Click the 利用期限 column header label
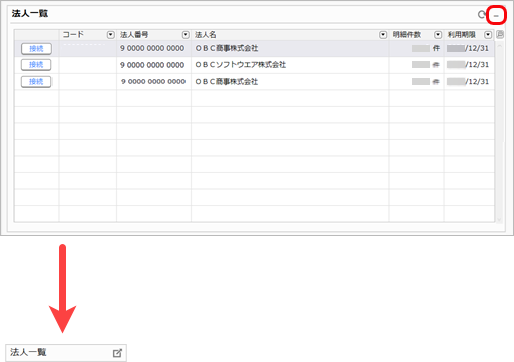514x362 pixels. pyautogui.click(x=462, y=35)
